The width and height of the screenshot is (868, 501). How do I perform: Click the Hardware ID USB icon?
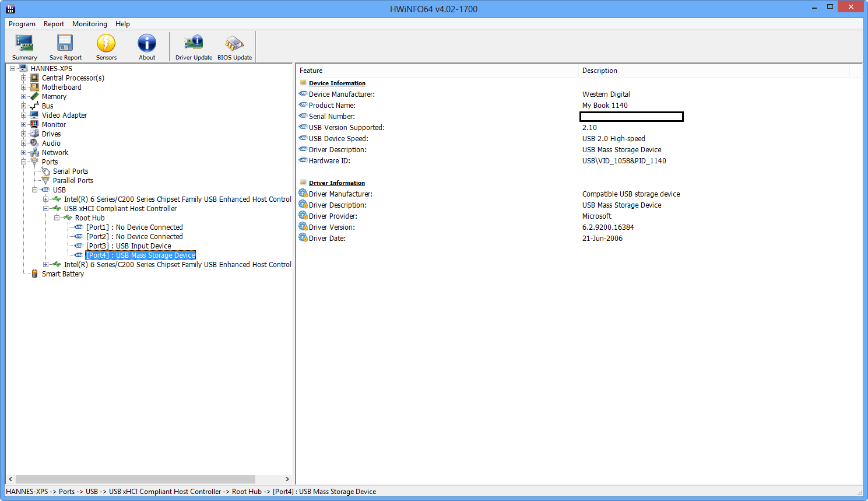click(303, 160)
